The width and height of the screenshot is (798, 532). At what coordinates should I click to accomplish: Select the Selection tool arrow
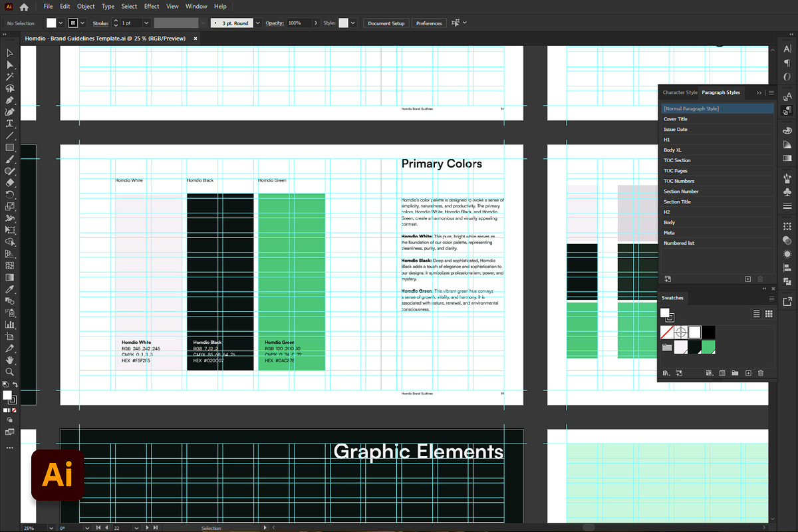(x=10, y=53)
